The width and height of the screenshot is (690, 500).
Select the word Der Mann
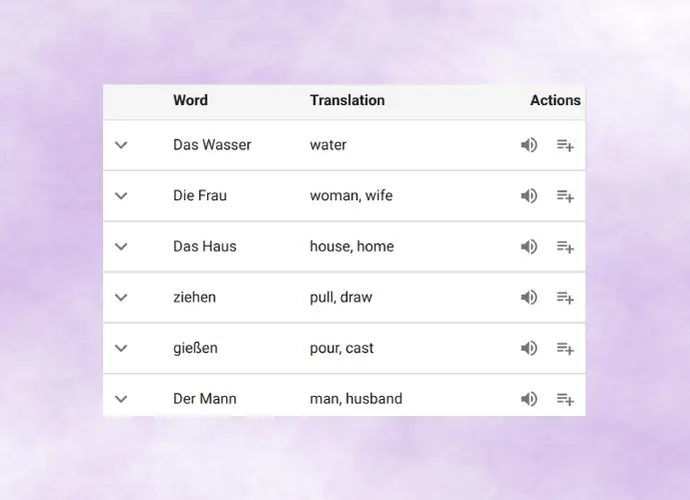coord(205,399)
